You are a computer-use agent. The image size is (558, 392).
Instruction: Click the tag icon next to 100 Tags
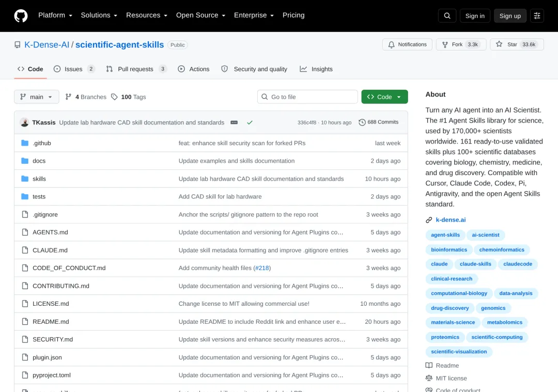click(114, 97)
